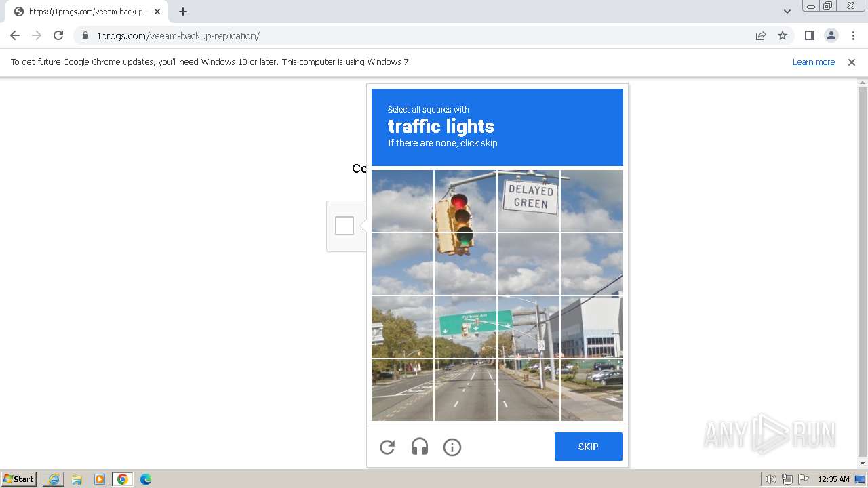868x488 pixels.
Task: Dismiss the Chrome update notification bar
Action: point(852,62)
